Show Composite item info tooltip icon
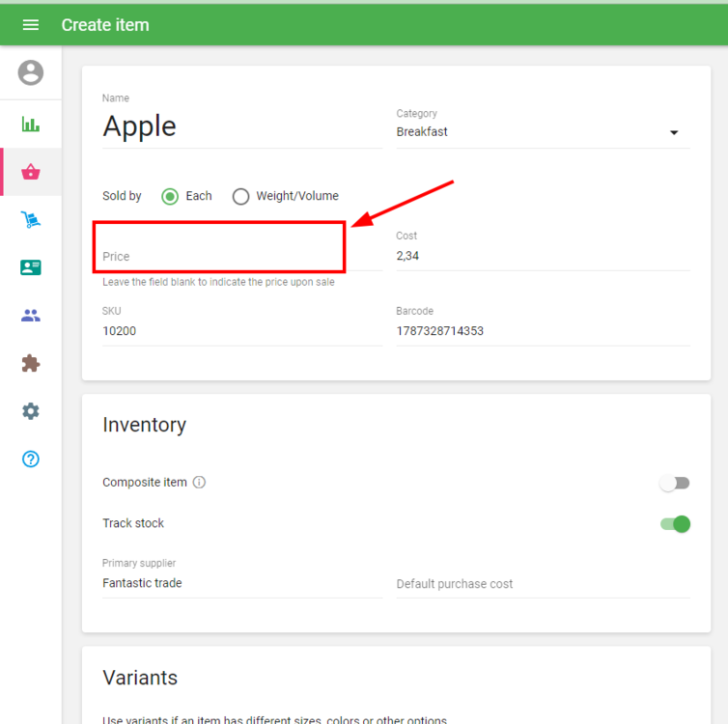 (199, 483)
